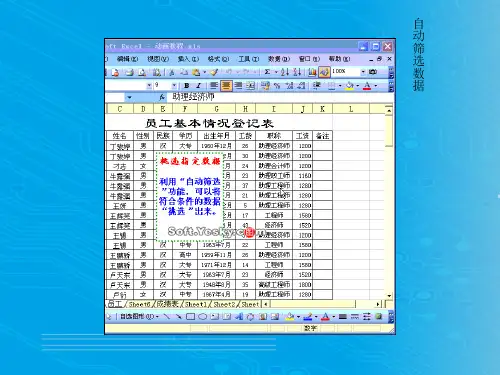Apply the formatting toolbar Fill Color bucket
The height and width of the screenshot is (375, 500).
click(350, 86)
